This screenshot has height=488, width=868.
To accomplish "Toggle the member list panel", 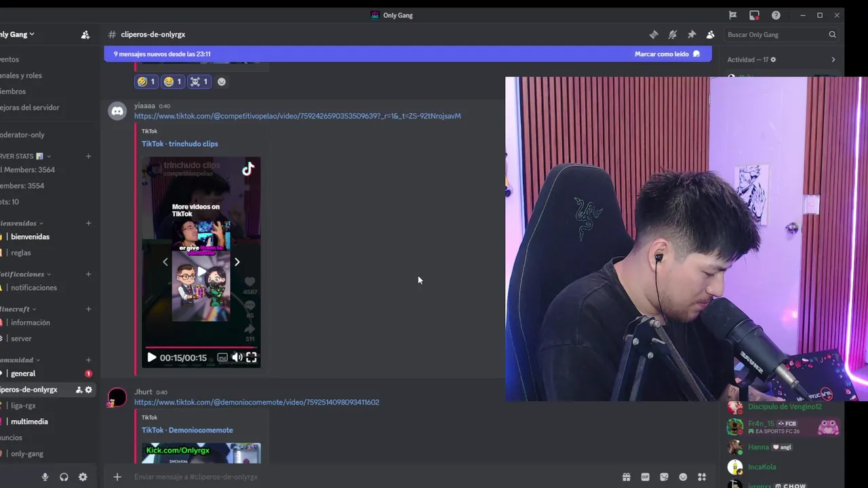I will (x=710, y=35).
